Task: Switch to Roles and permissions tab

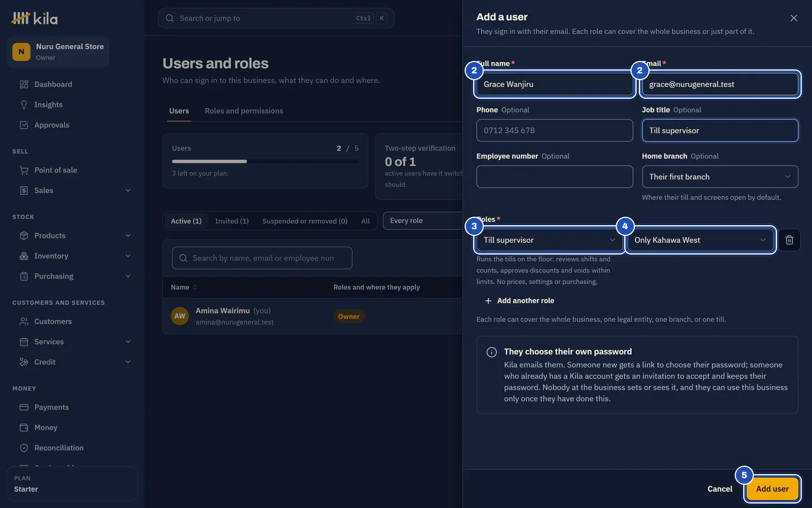Action: click(244, 111)
